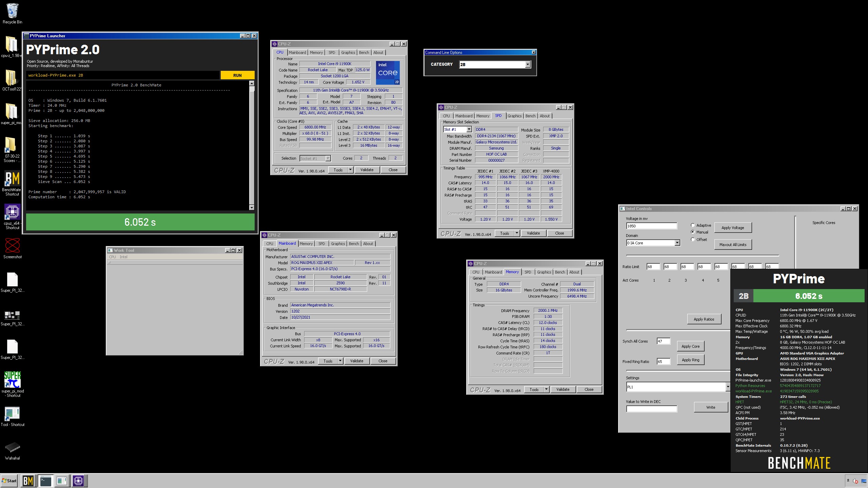The height and width of the screenshot is (488, 868).
Task: Click the PYPrime output scrollbar up arrow
Action: 252,83
